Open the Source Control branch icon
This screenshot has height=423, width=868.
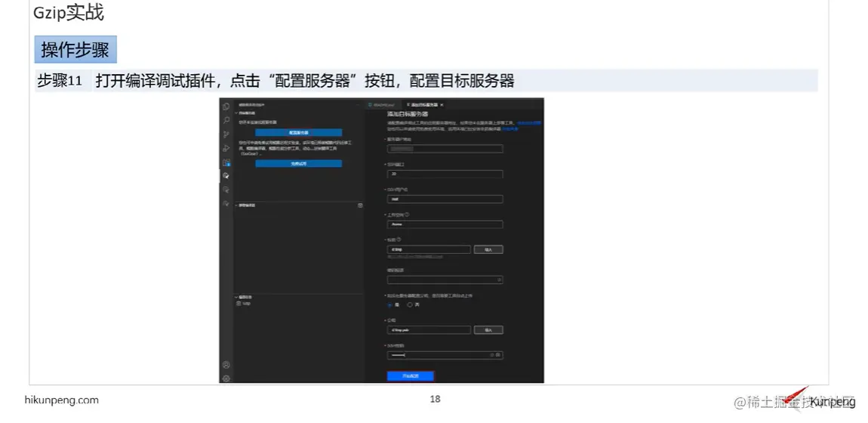coord(226,134)
